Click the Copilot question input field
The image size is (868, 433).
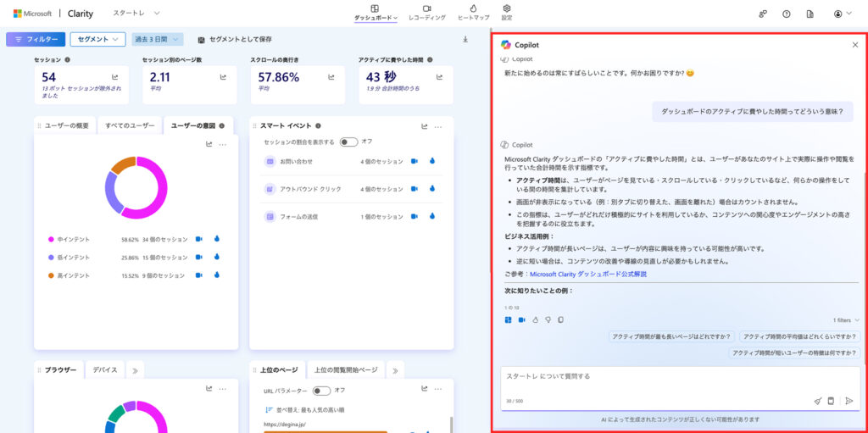point(661,376)
